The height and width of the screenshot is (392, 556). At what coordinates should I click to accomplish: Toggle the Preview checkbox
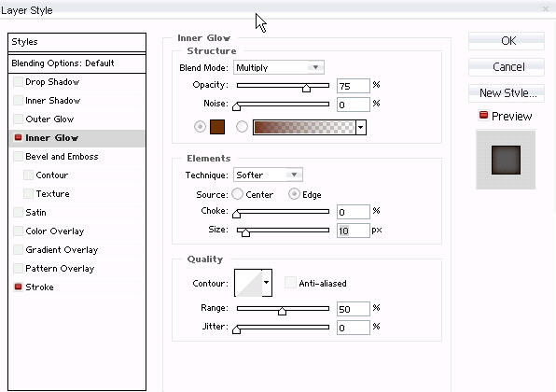(x=483, y=116)
